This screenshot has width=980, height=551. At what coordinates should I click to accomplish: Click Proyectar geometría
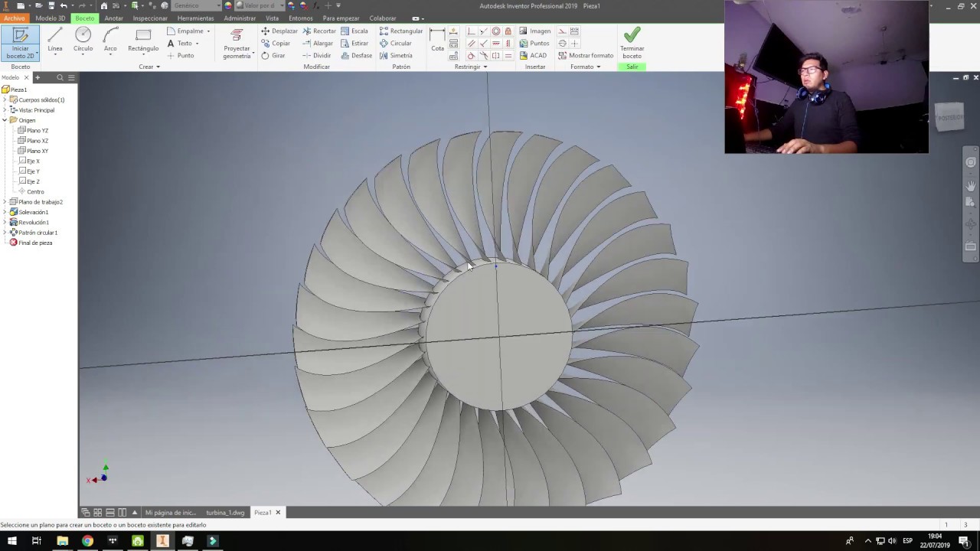(x=237, y=44)
